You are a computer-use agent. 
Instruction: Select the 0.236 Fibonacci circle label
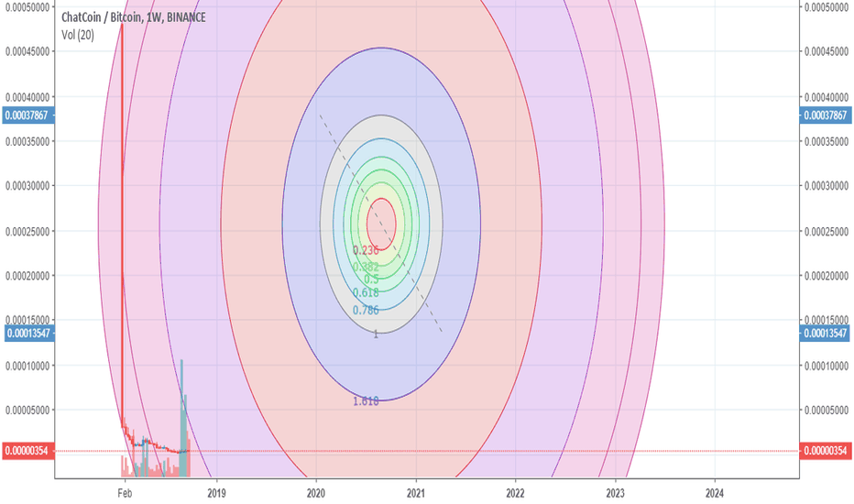(366, 250)
